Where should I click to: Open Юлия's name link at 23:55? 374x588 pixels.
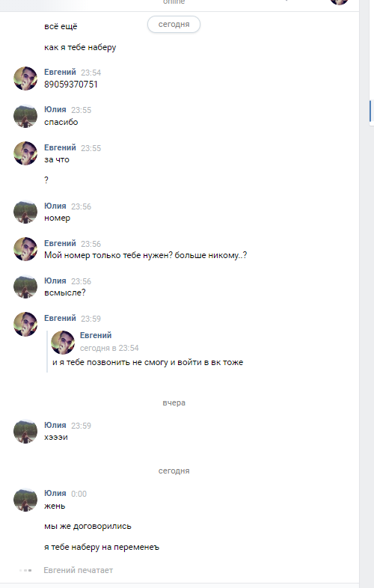pos(55,109)
